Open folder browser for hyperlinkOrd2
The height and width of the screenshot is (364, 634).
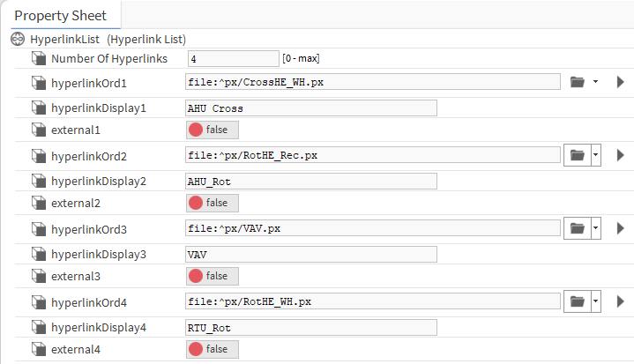click(x=578, y=155)
